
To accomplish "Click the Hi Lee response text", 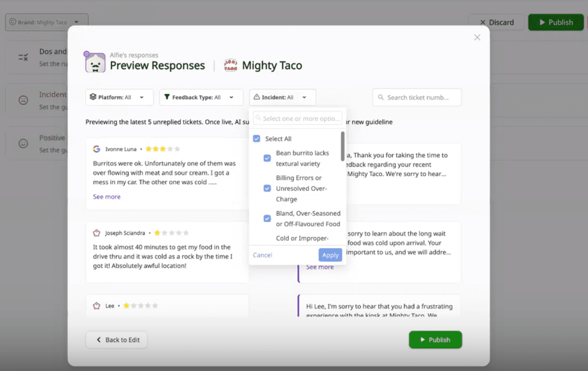I will point(379,310).
